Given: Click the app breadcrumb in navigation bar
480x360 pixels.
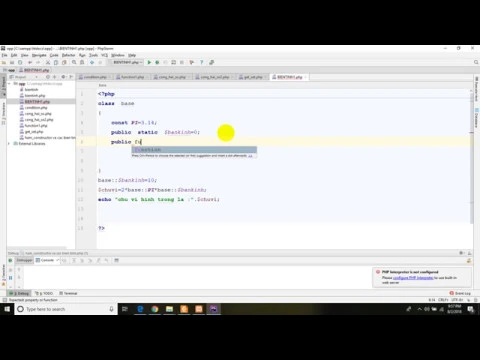Looking at the screenshot, I should pyautogui.click(x=10, y=70).
